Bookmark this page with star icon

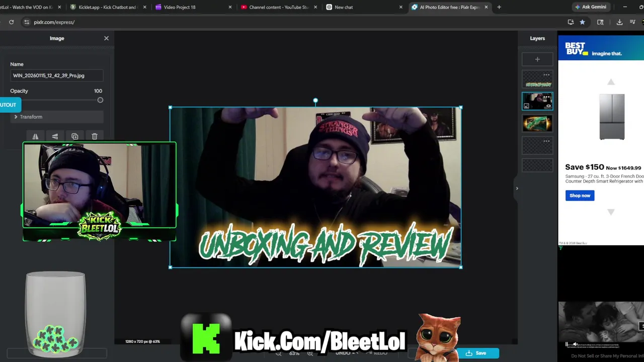tap(582, 22)
